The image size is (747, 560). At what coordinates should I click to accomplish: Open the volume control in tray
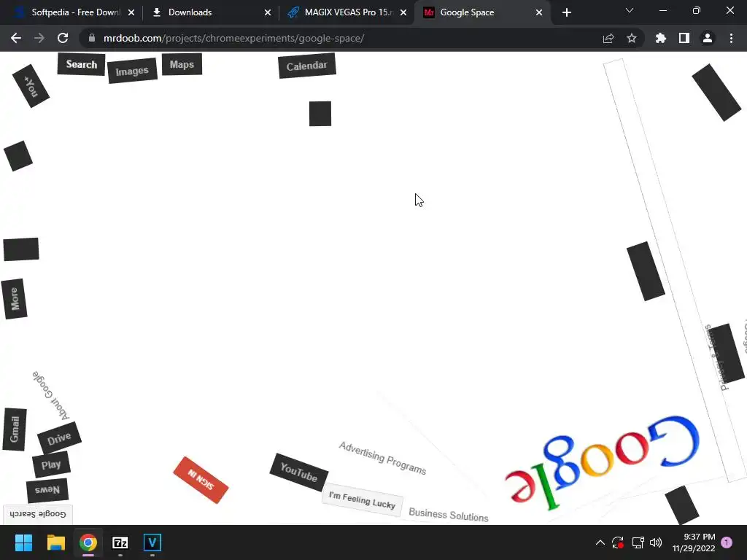point(656,542)
